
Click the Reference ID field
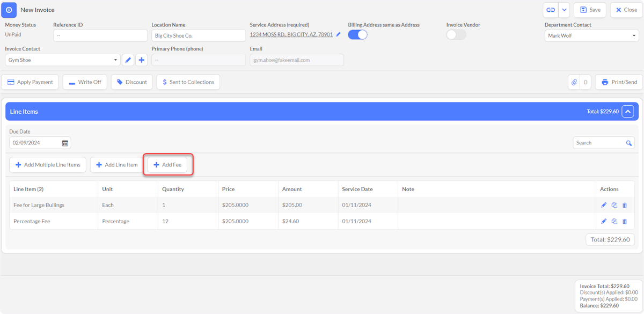click(x=100, y=35)
